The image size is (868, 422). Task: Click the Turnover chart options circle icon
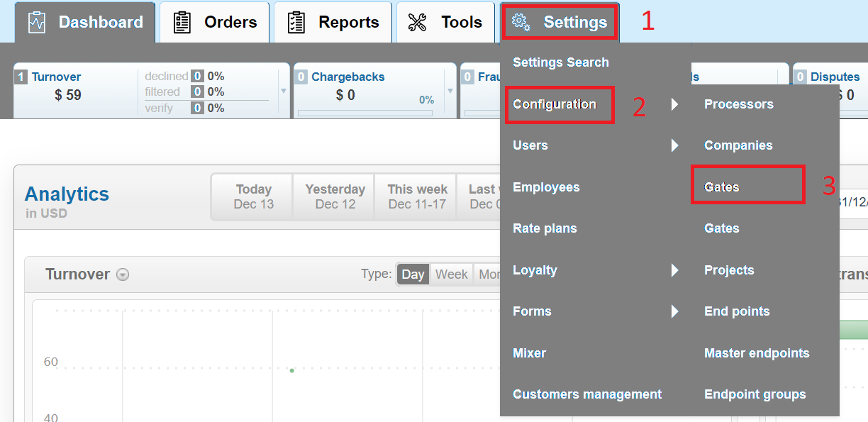point(123,275)
